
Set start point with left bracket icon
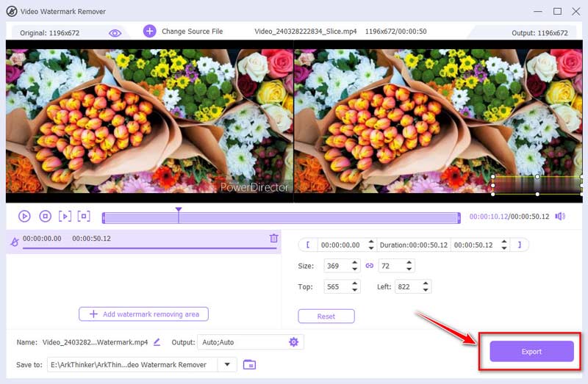click(308, 244)
